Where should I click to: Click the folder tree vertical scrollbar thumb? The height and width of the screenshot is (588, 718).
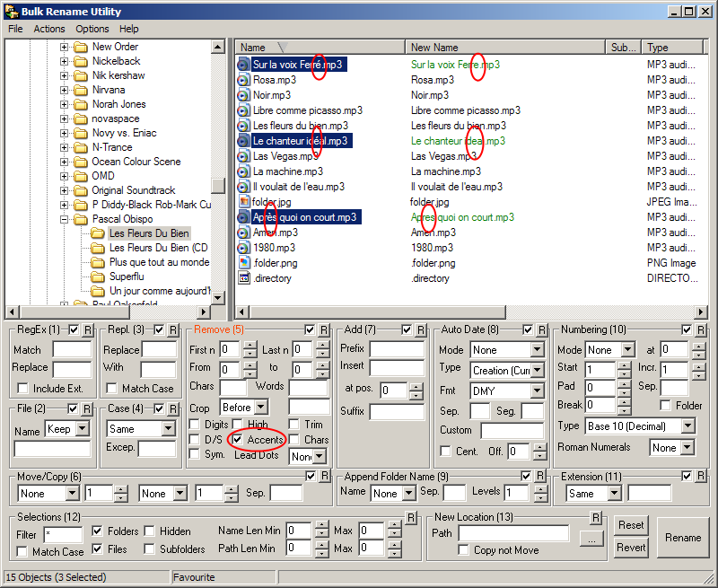(x=218, y=185)
